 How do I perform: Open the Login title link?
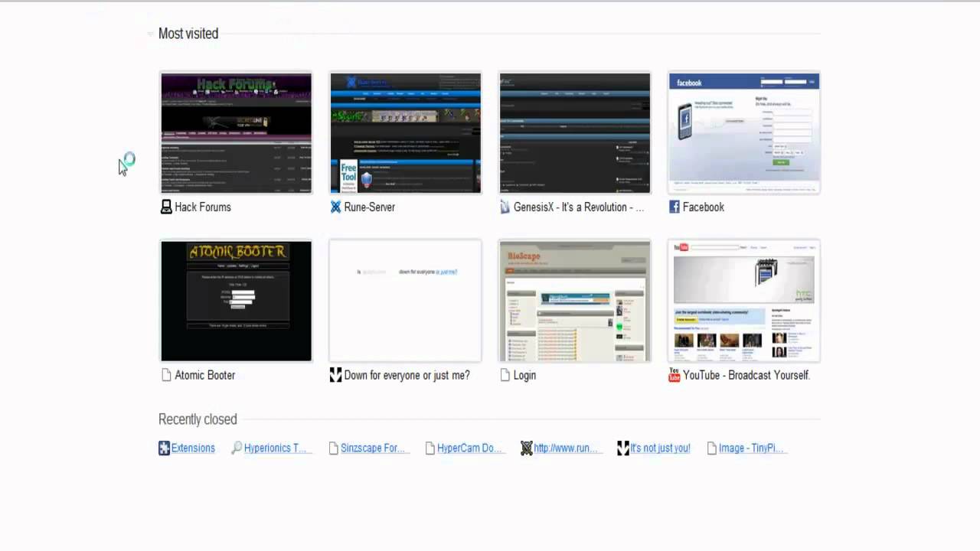(x=524, y=375)
